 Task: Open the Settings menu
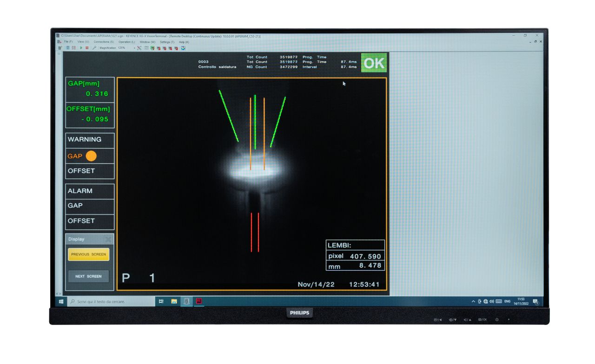tap(167, 42)
